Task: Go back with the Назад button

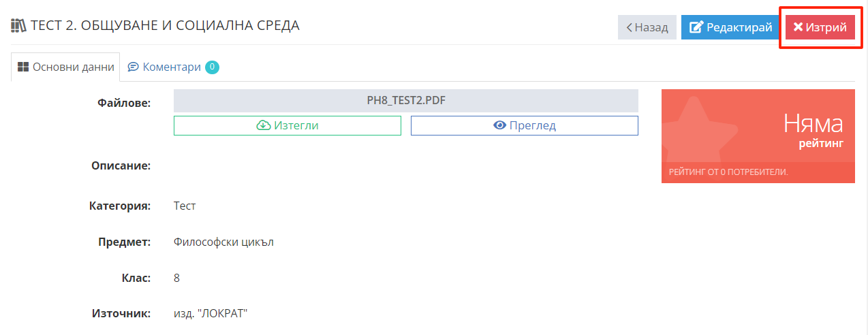Action: click(x=647, y=27)
